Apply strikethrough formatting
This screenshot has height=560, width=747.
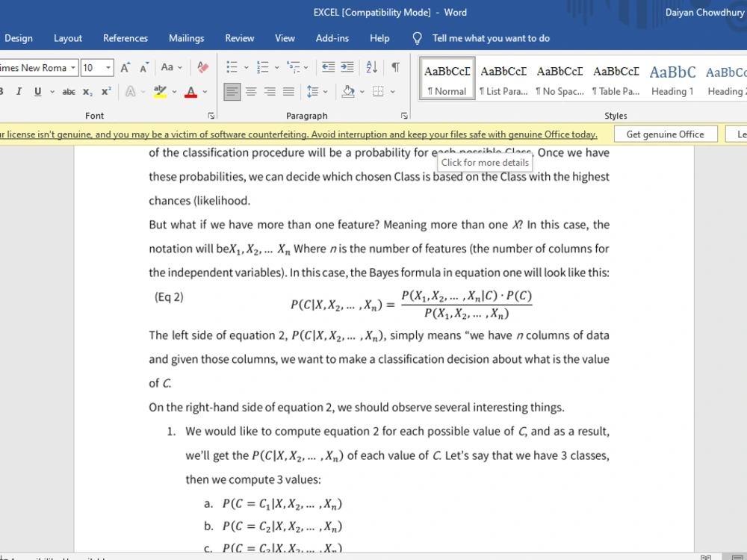[x=68, y=90]
